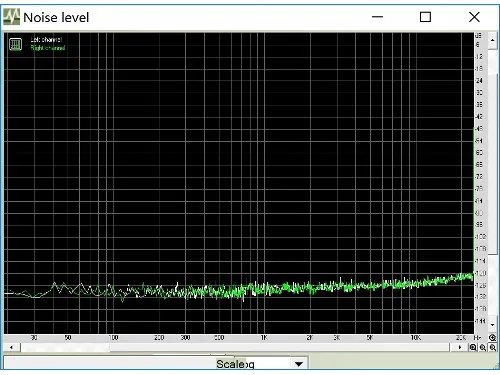Click the Noise level app icon in title bar
This screenshot has width=500, height=375.
[x=12, y=17]
